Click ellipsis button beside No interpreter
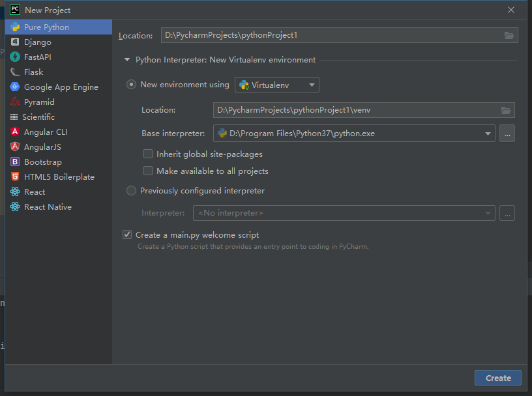 (507, 213)
